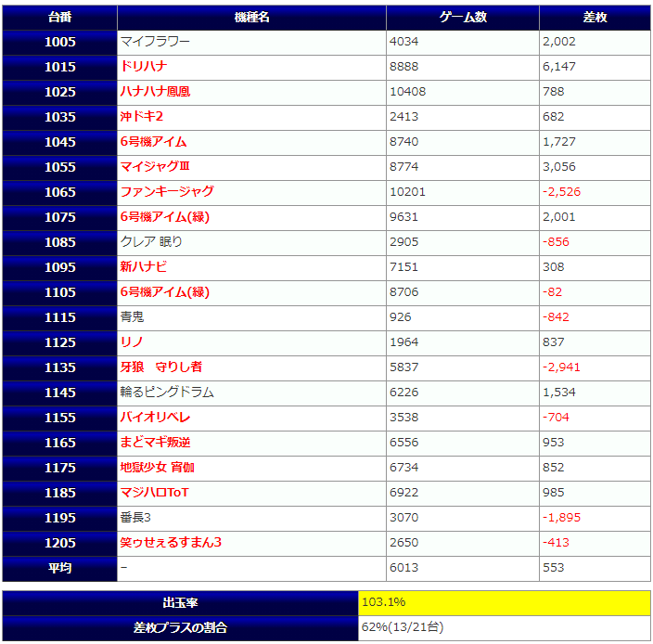This screenshot has width=653, height=644.
Task: Click the 機種名 column header
Action: 251,18
